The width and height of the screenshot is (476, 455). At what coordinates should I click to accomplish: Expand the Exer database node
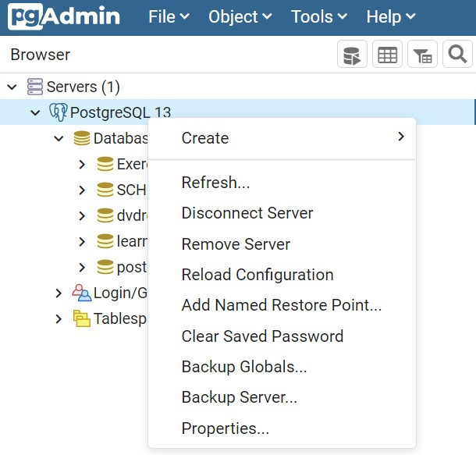(82, 164)
